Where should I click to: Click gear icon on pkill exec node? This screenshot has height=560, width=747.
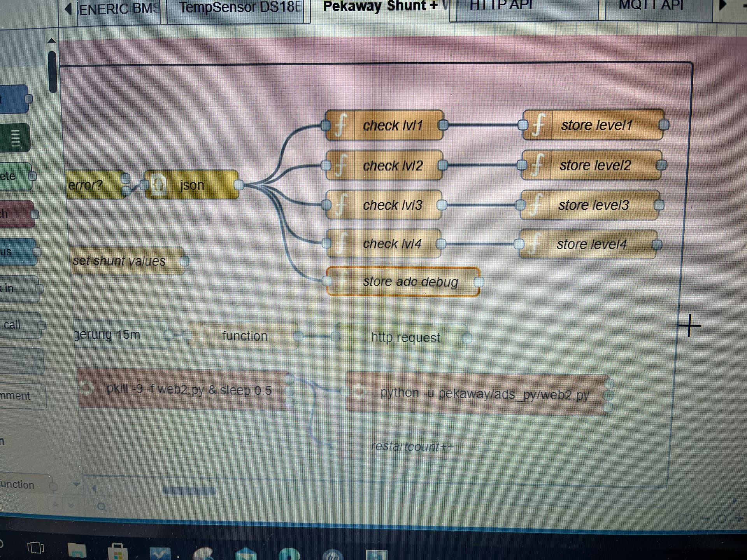tap(86, 388)
